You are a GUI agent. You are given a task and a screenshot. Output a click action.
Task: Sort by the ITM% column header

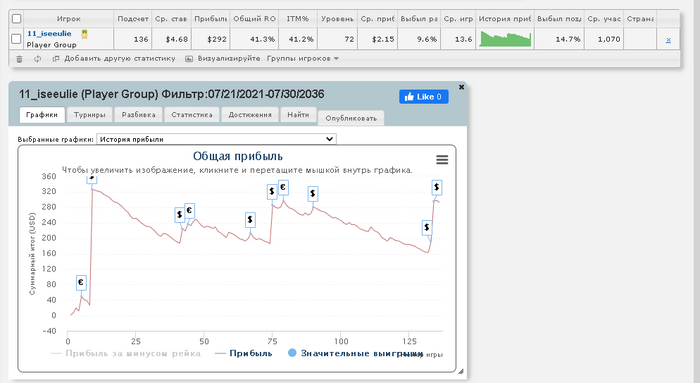(298, 19)
